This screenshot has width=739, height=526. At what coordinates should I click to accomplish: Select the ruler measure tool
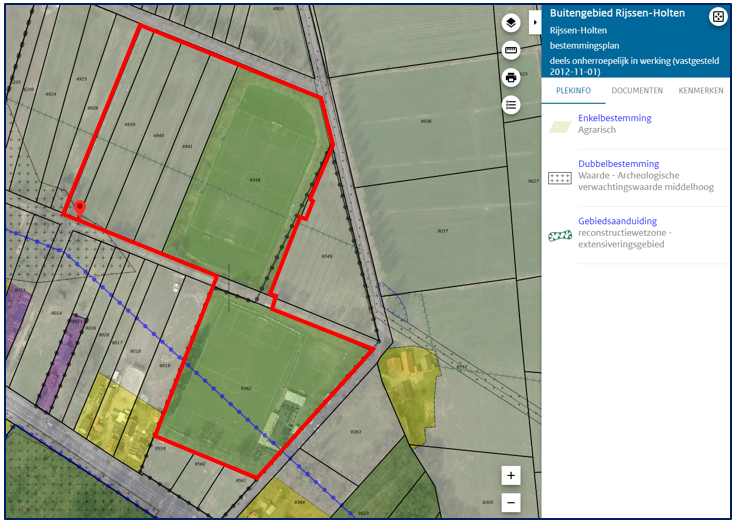[x=511, y=50]
